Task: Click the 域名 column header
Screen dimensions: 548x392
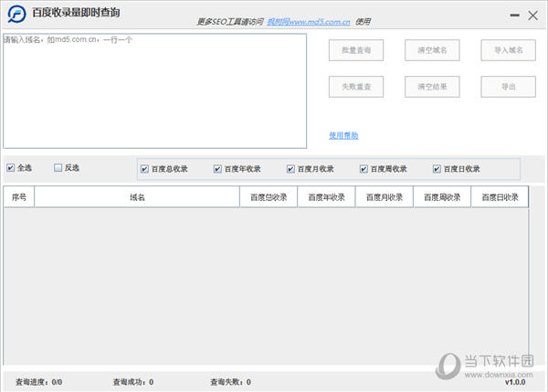Action: coord(137,196)
